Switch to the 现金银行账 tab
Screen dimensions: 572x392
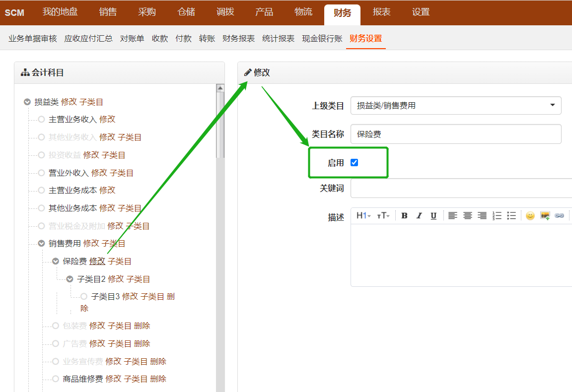322,39
